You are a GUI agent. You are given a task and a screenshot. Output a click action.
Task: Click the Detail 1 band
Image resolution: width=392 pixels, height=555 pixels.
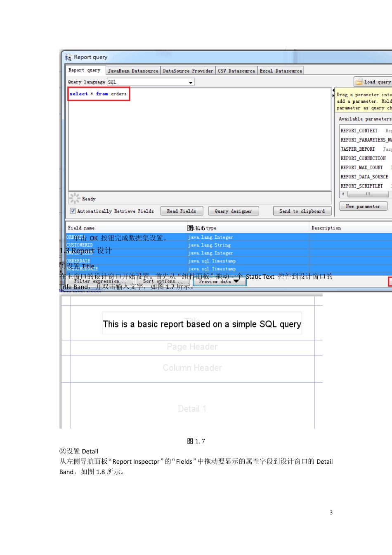[192, 406]
